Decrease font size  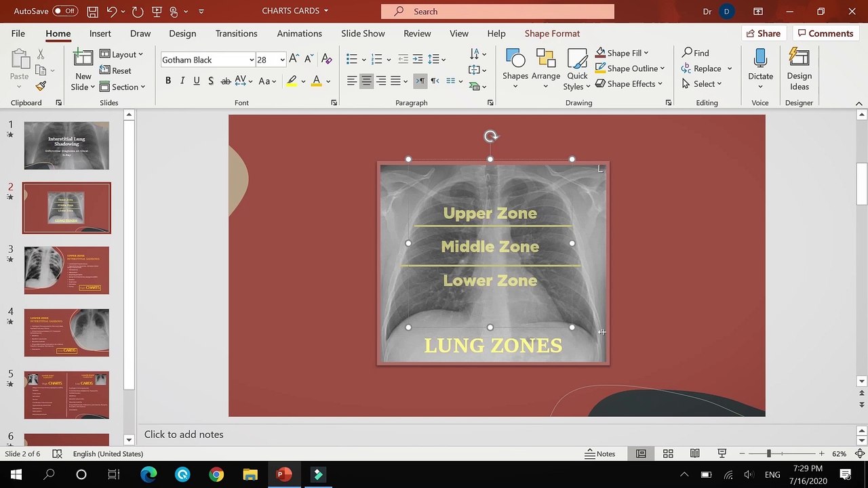(x=309, y=60)
